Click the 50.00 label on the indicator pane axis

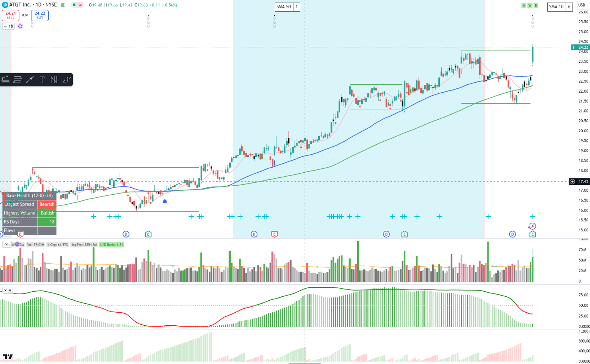(583, 305)
